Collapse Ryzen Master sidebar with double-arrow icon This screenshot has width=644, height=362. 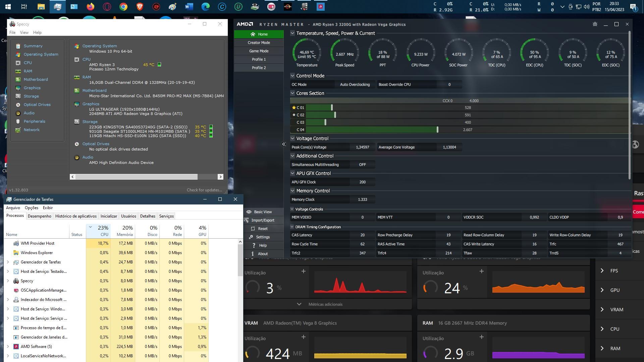tap(284, 144)
